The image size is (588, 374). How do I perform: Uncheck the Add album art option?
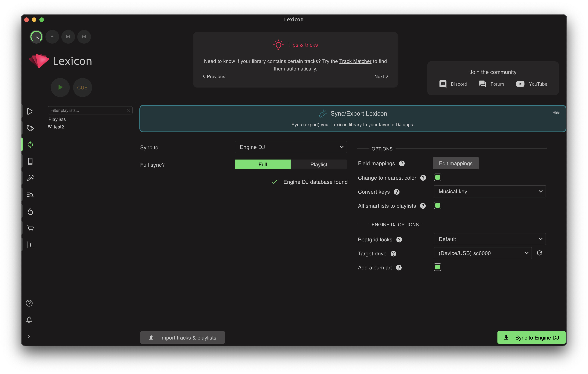click(437, 267)
